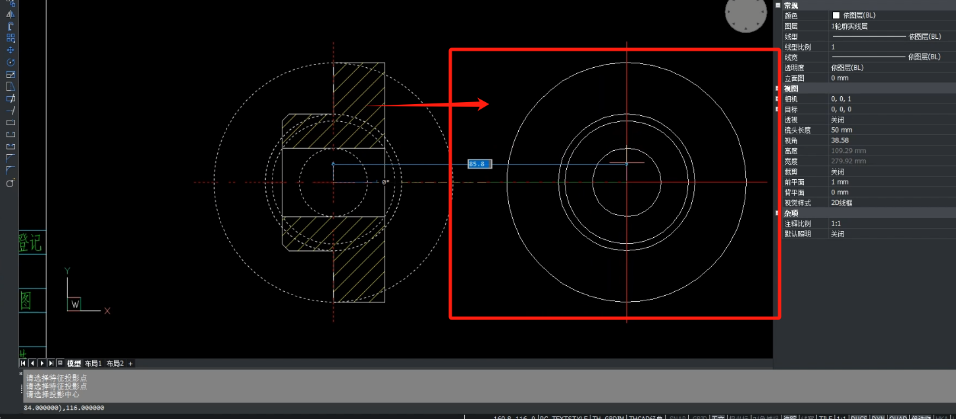Click the 宽度 value showing 279.92 mm
The width and height of the screenshot is (956, 419).
click(892, 161)
